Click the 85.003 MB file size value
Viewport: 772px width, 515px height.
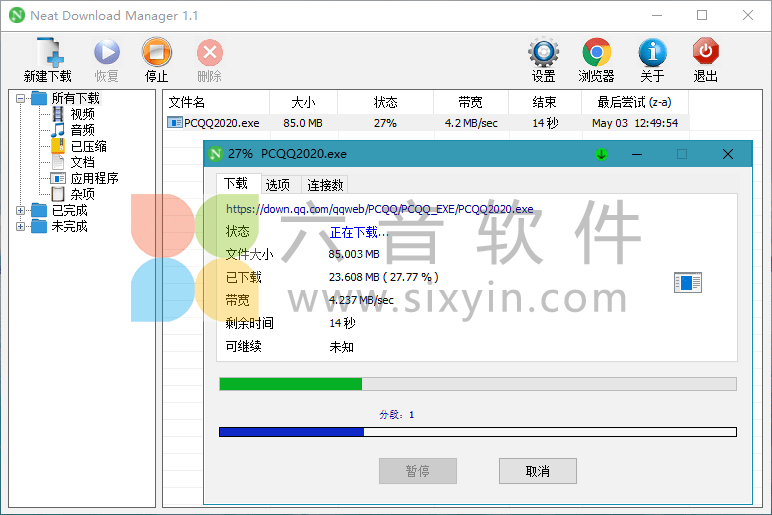pyautogui.click(x=354, y=254)
